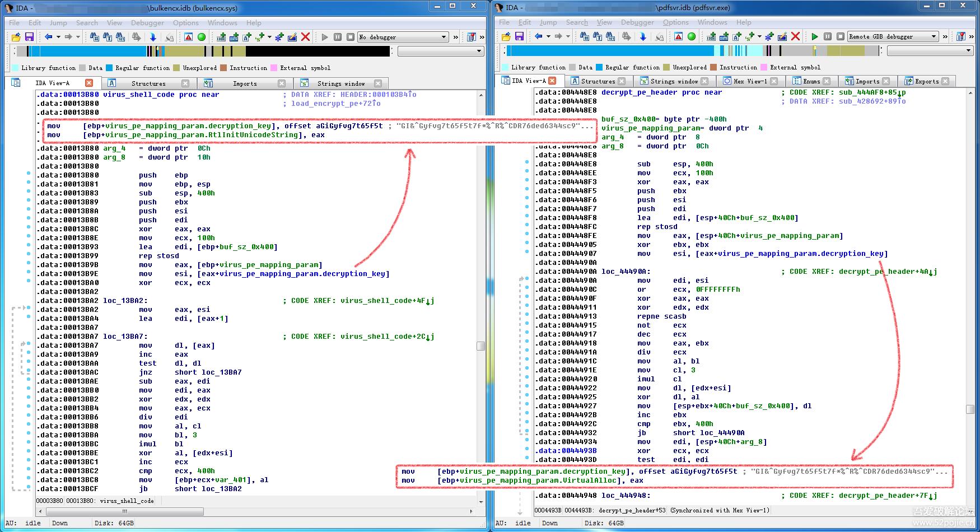
Task: Close the Strings window tab in bulkencx window
Action: [x=378, y=83]
